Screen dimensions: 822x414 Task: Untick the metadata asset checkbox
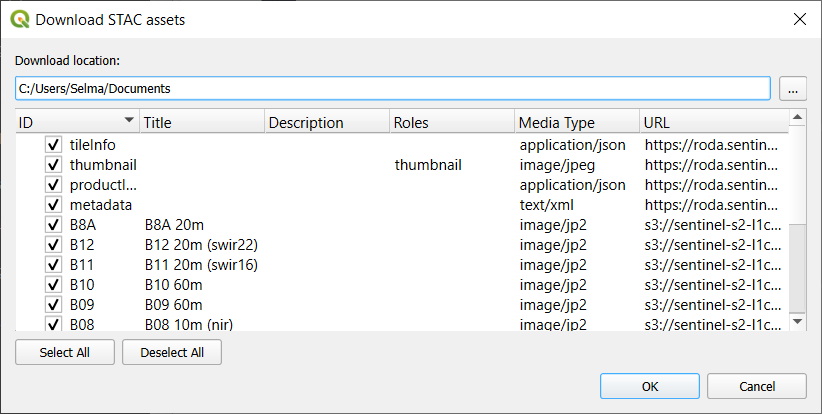54,205
